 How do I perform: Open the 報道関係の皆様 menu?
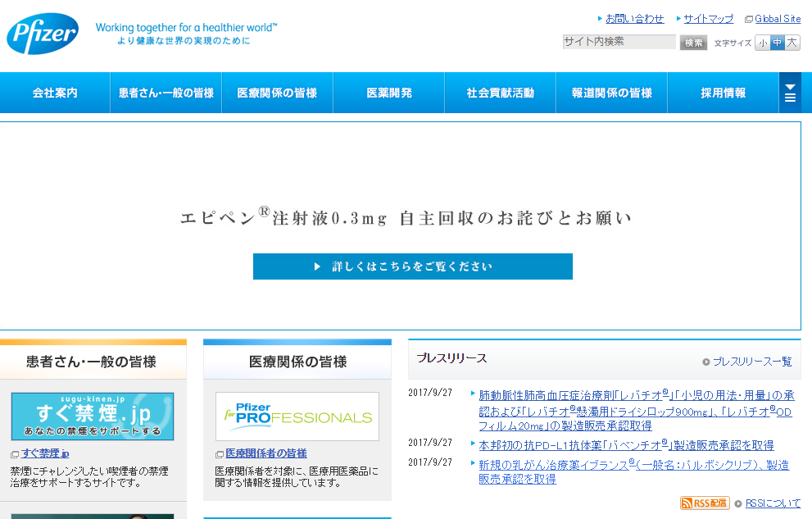(x=611, y=93)
